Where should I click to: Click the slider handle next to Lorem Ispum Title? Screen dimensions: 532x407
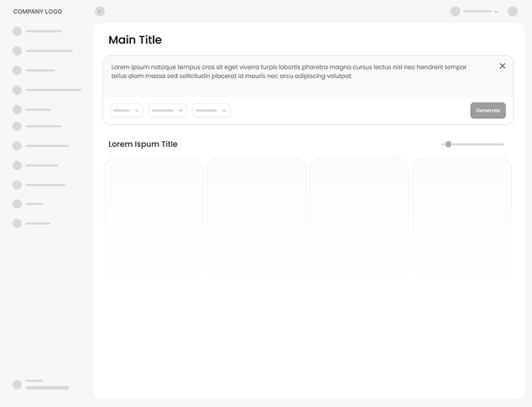coord(448,144)
